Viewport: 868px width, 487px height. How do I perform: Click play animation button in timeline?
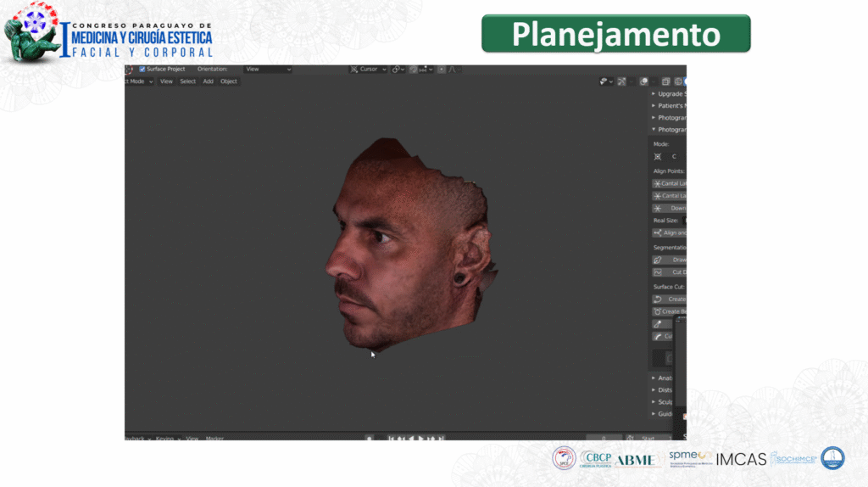(420, 439)
